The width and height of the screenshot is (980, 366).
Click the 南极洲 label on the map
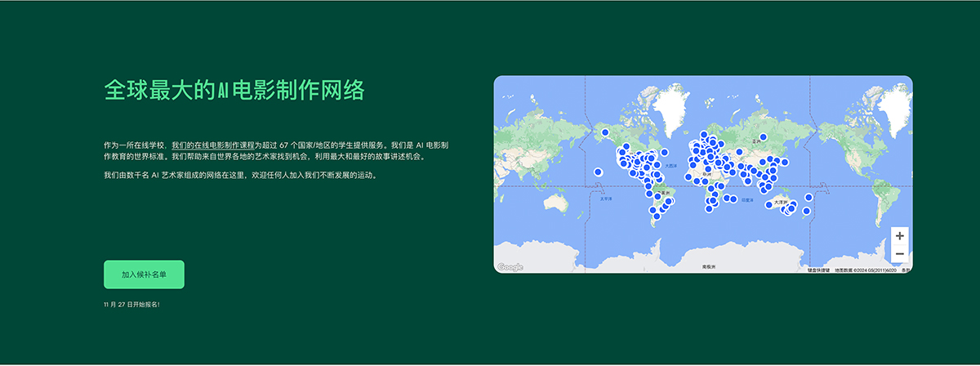708,266
